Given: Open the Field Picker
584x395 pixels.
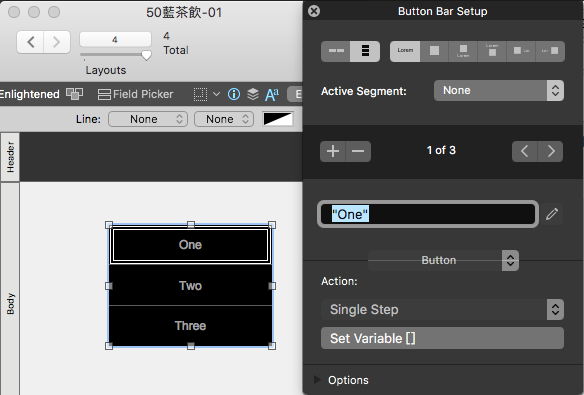Looking at the screenshot, I should pos(136,94).
